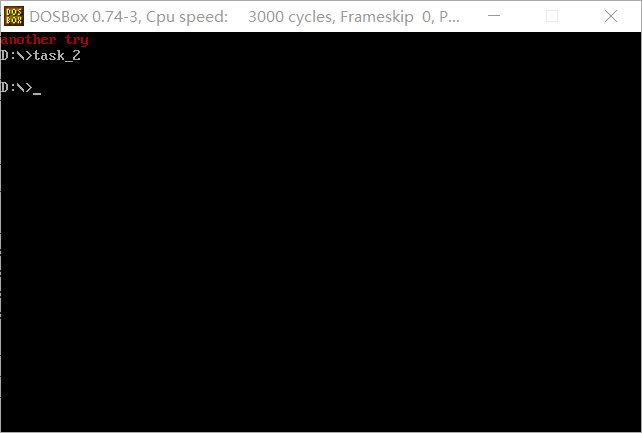Screen dimensions: 642x433
Task: Focus the empty black console area
Action: click(321, 262)
